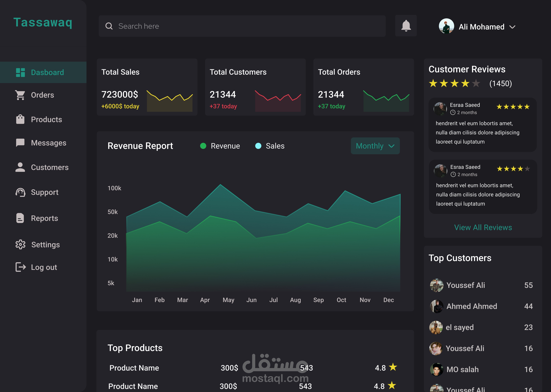
Task: Click the Total Customers red sparkline chart
Action: (x=278, y=101)
